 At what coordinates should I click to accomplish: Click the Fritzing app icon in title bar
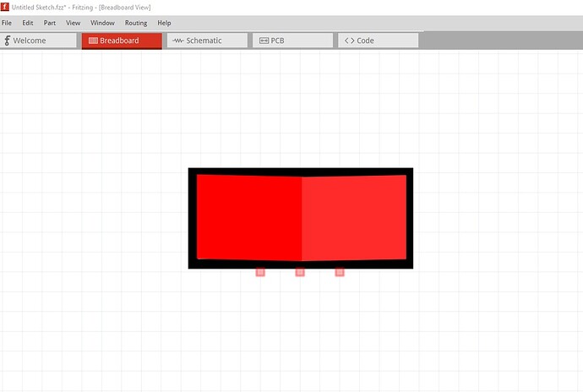click(5, 7)
